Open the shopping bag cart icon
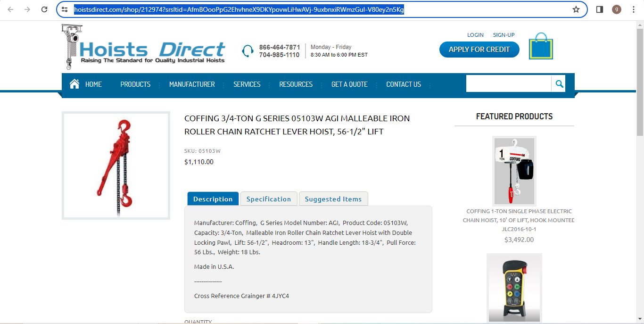The height and width of the screenshot is (324, 644). pos(541,46)
